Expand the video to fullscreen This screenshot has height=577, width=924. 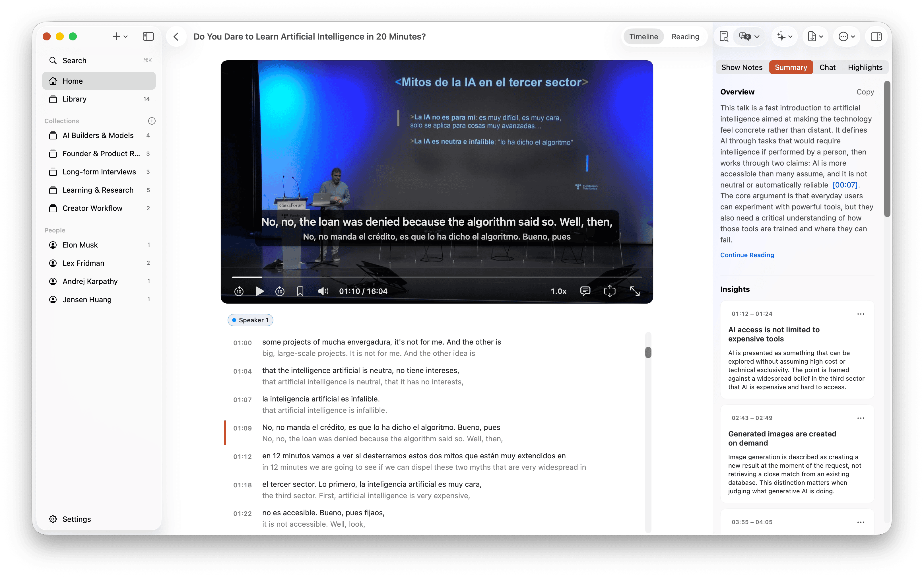click(x=634, y=292)
